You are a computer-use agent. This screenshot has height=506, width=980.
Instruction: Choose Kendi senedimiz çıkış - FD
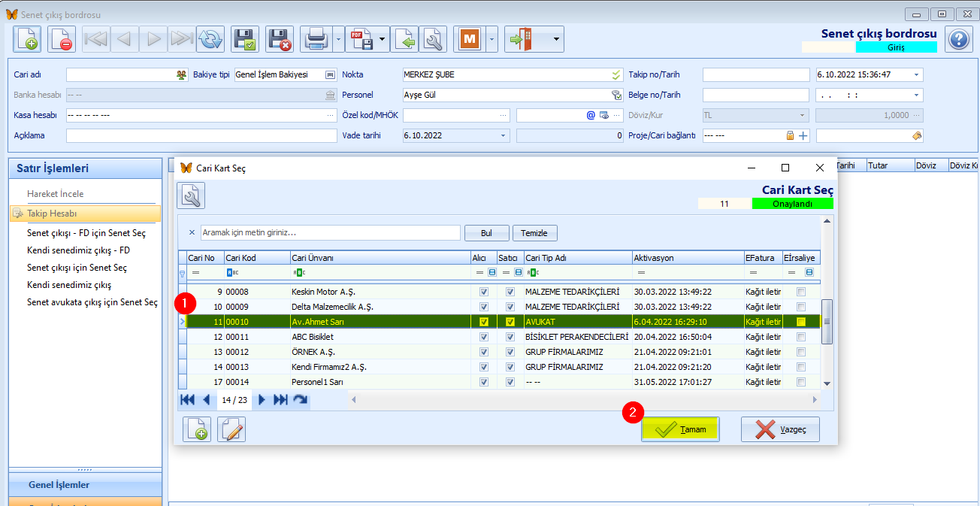[x=78, y=250]
